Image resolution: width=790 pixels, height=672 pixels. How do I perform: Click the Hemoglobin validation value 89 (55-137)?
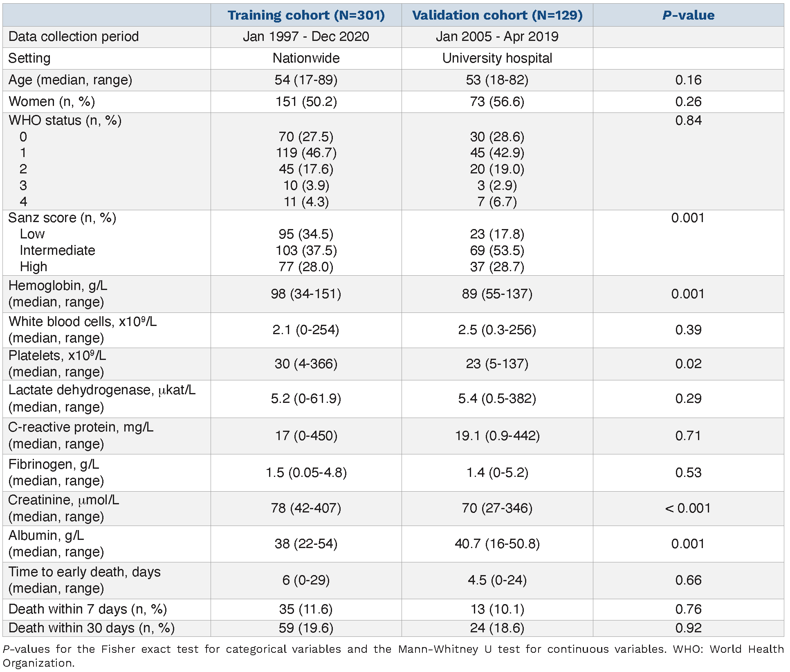point(497,294)
